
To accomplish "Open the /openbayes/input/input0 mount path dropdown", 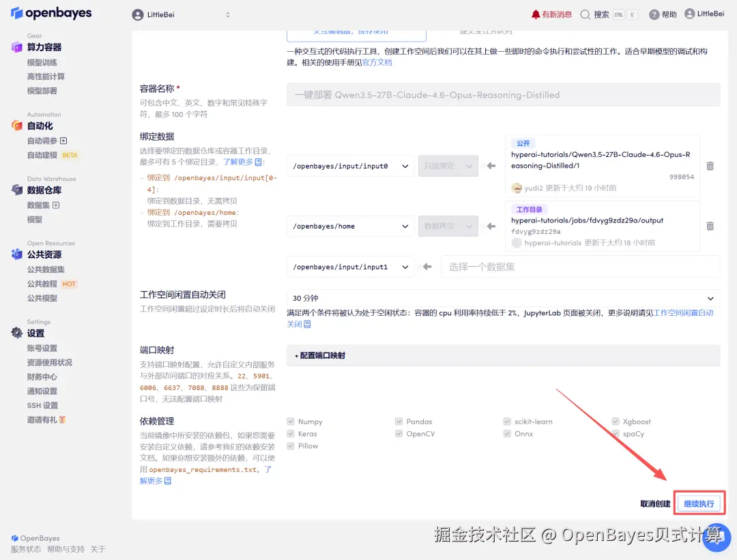I will tap(349, 166).
